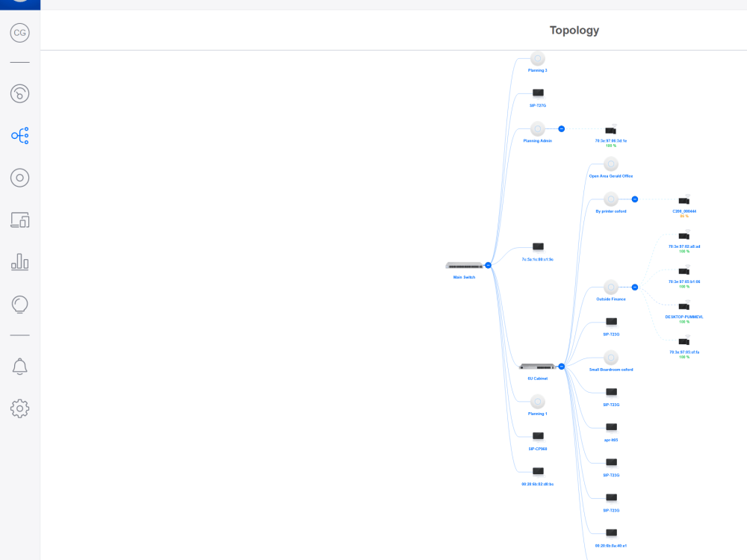Collapse the Outside Finance clients

click(634, 287)
